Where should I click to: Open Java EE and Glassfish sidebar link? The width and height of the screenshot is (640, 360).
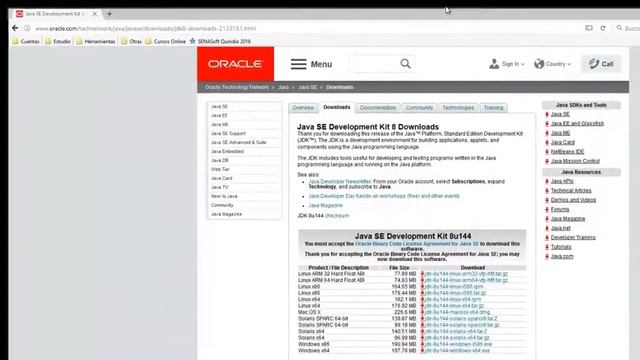(x=577, y=124)
